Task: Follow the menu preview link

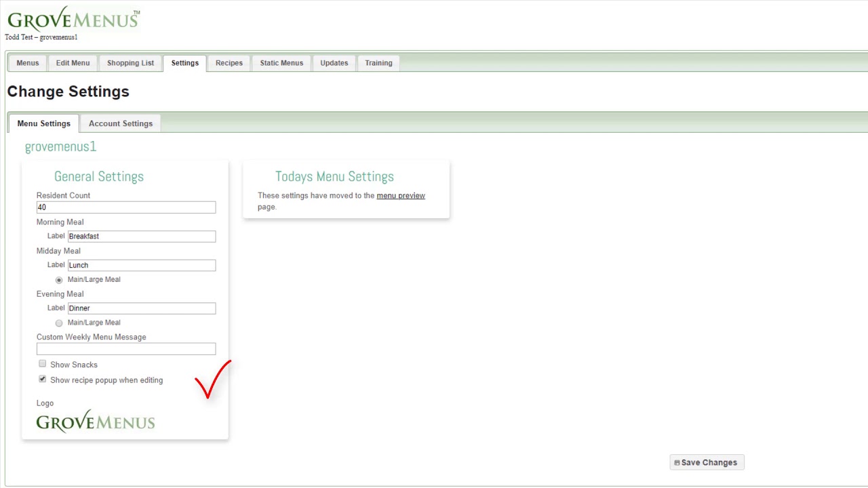Action: point(401,195)
